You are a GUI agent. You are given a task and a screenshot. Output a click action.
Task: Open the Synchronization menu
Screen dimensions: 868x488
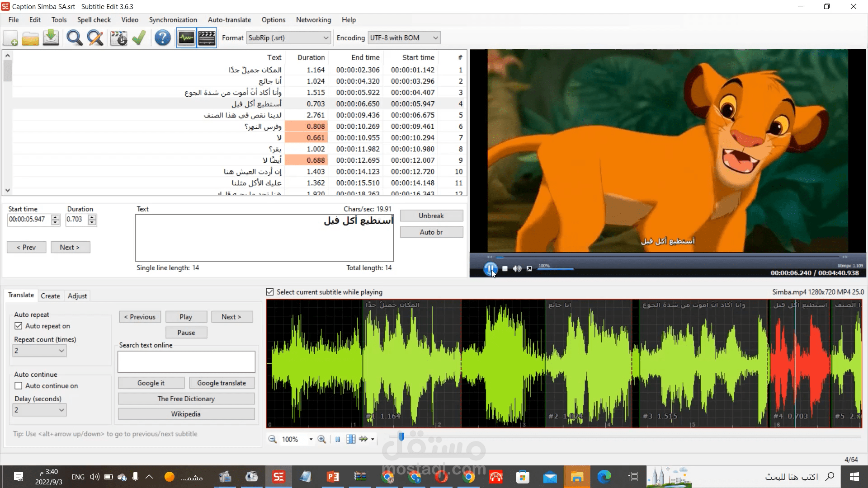(173, 20)
